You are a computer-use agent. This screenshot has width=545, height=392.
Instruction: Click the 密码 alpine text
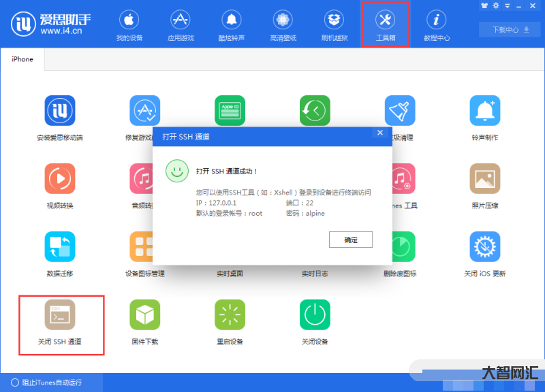click(x=305, y=213)
